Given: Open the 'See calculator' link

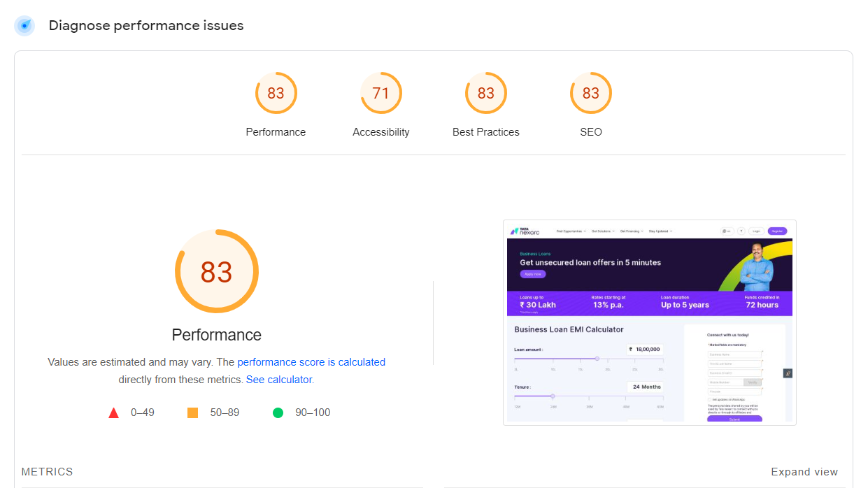Looking at the screenshot, I should pos(278,380).
